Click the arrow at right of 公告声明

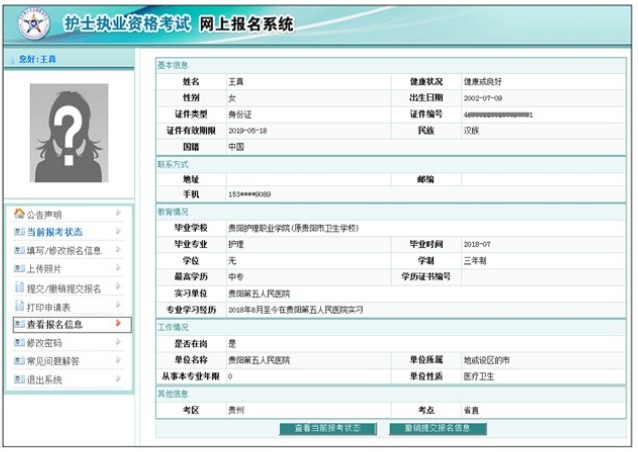pyautogui.click(x=120, y=213)
